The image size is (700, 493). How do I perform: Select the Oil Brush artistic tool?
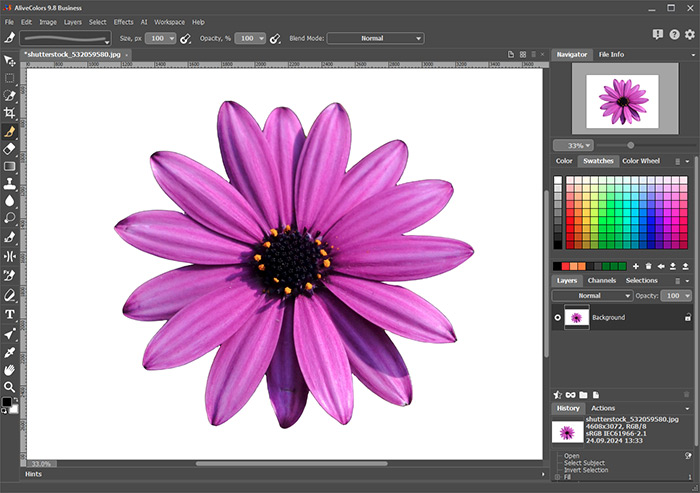(9, 238)
